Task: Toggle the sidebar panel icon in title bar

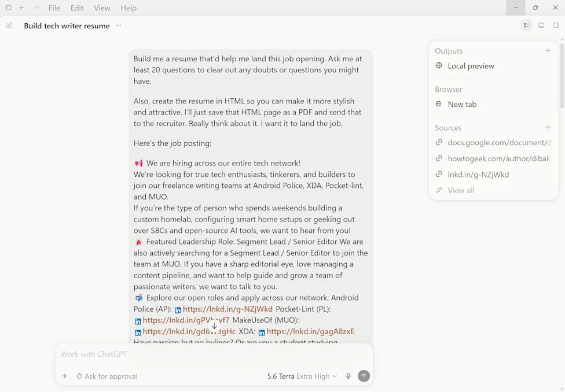Action: coord(8,8)
